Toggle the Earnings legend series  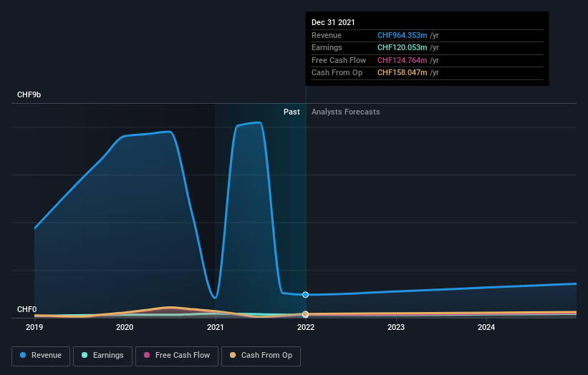102,356
